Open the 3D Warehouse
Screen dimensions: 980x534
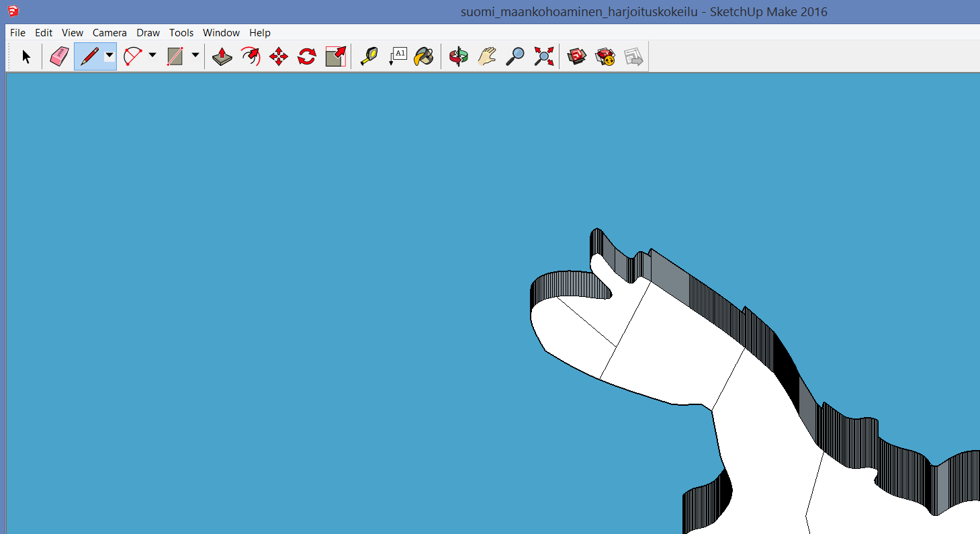point(577,56)
